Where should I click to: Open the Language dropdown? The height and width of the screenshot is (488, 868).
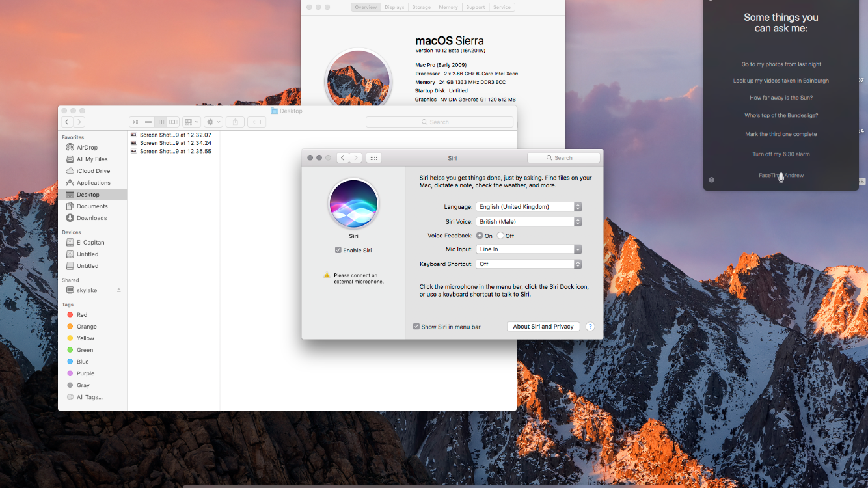[x=528, y=207]
